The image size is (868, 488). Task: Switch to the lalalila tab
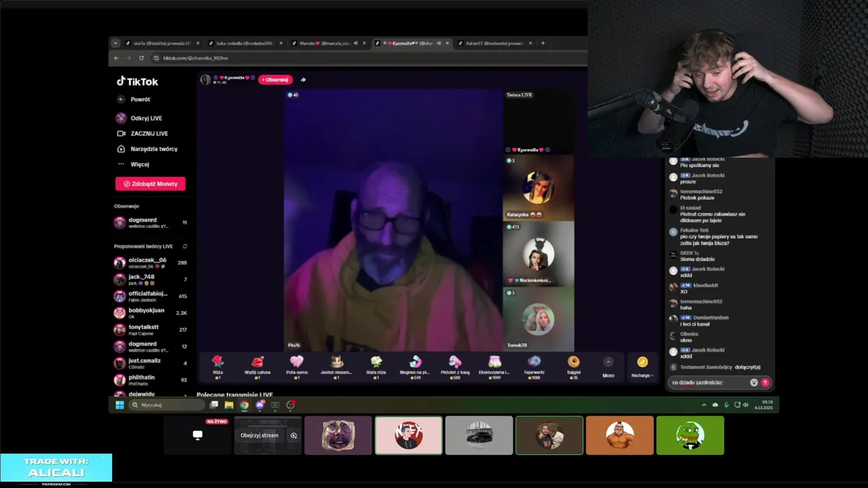tap(162, 43)
